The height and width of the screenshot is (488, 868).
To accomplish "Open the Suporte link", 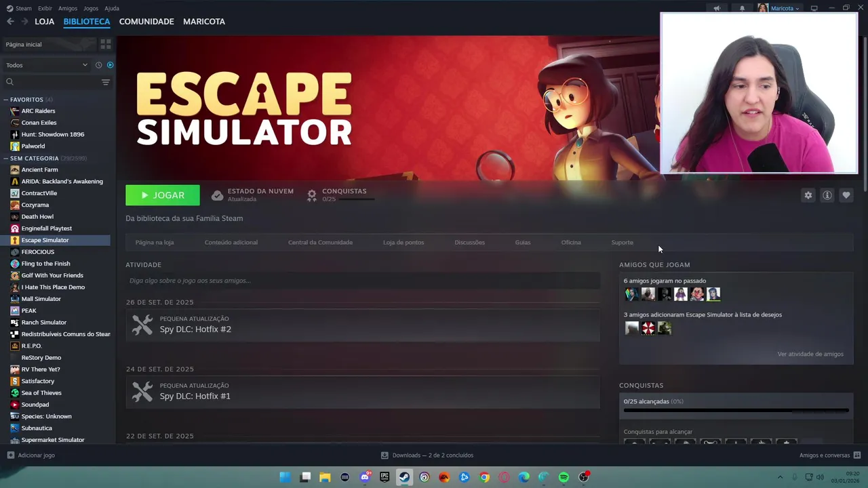I will pos(622,242).
